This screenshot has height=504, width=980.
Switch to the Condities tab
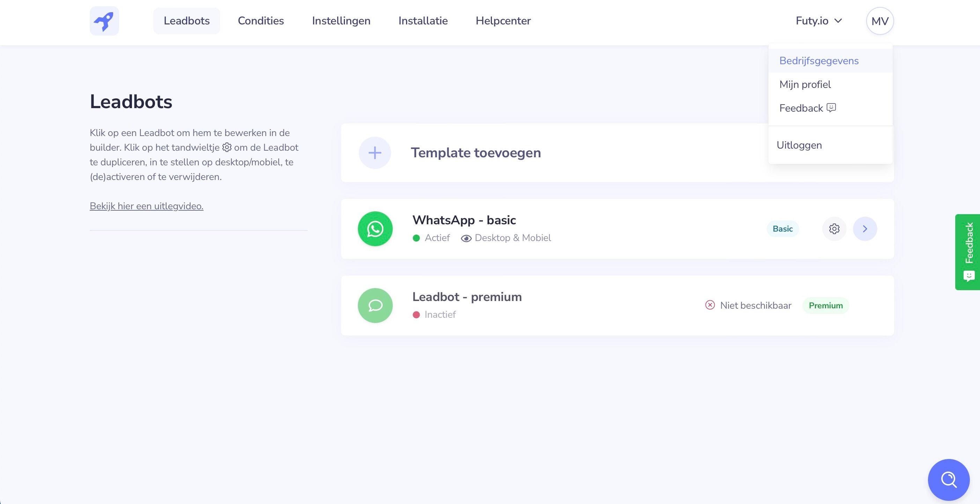[260, 21]
